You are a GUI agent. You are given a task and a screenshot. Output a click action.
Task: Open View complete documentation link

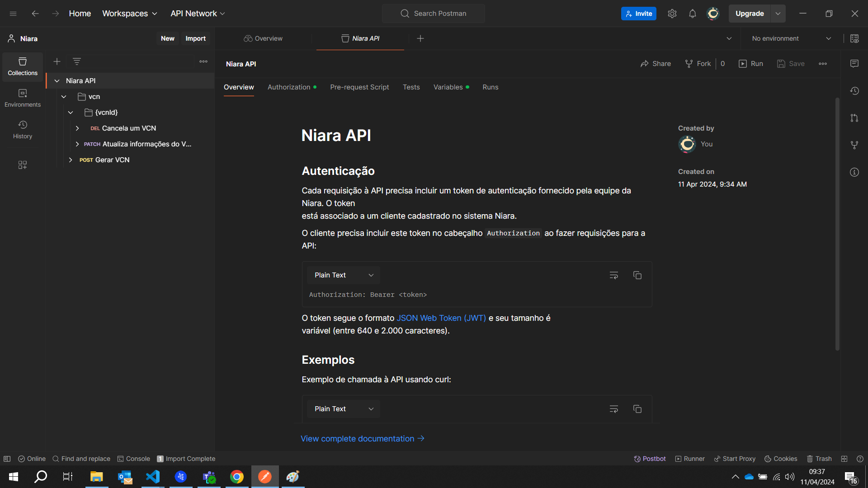click(363, 439)
